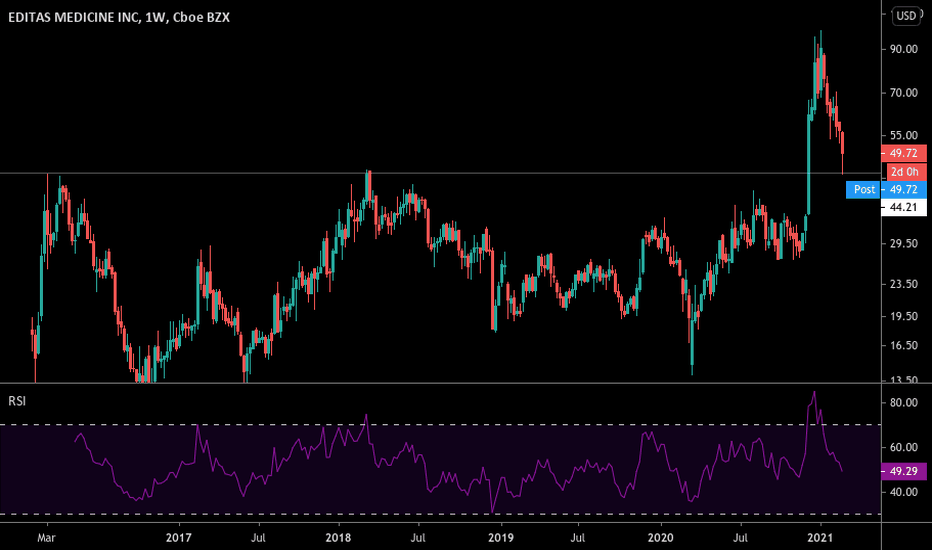Click the 90.00 price axis label
This screenshot has height=550, width=932.
[903, 49]
